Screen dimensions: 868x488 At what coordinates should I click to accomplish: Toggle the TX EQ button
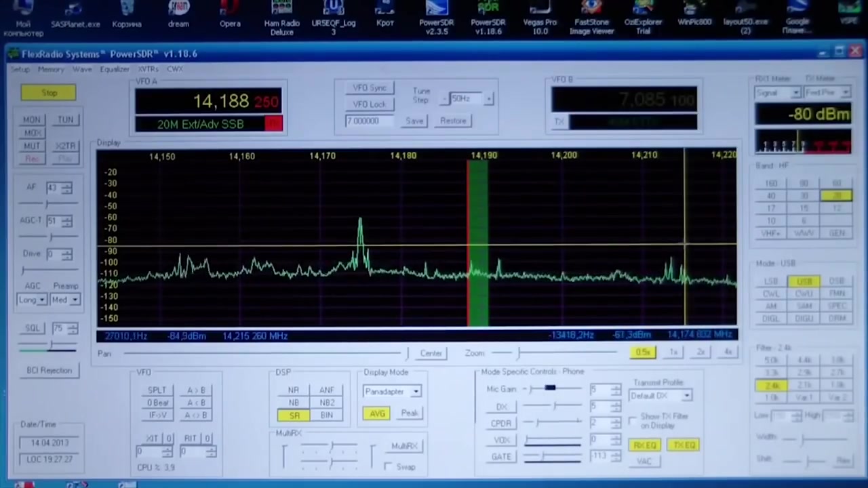[684, 445]
